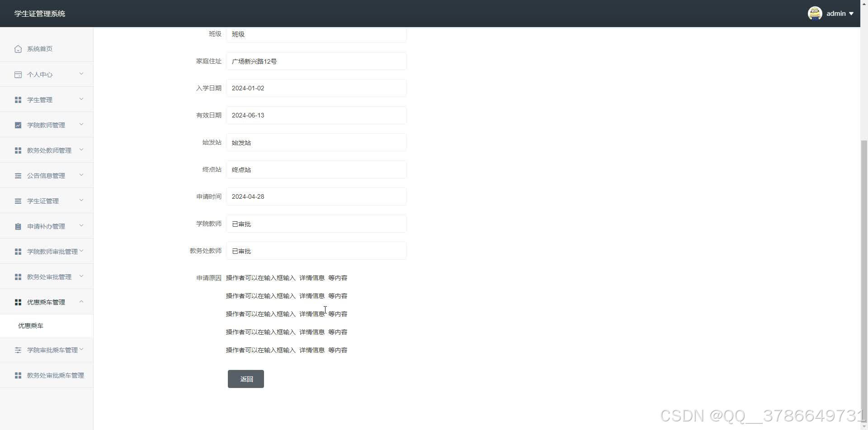Viewport: 868px width, 430px height.
Task: Click the 返回 button
Action: [x=246, y=379]
